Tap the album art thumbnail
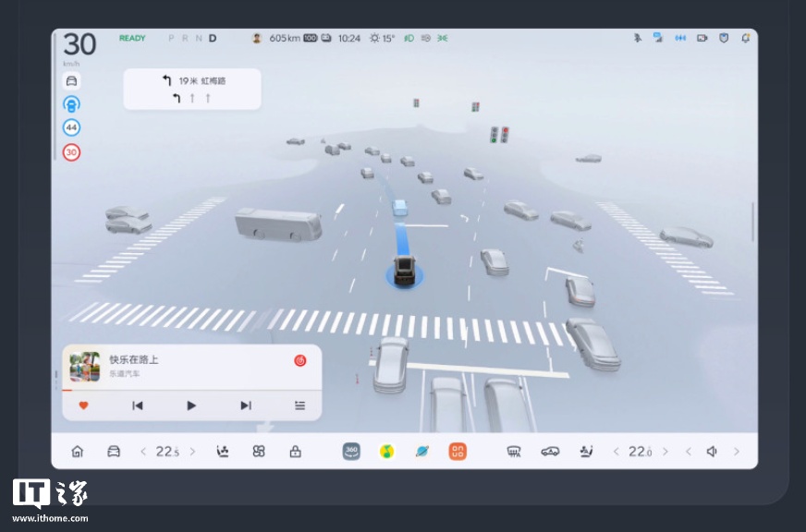The image size is (806, 532). click(x=85, y=366)
